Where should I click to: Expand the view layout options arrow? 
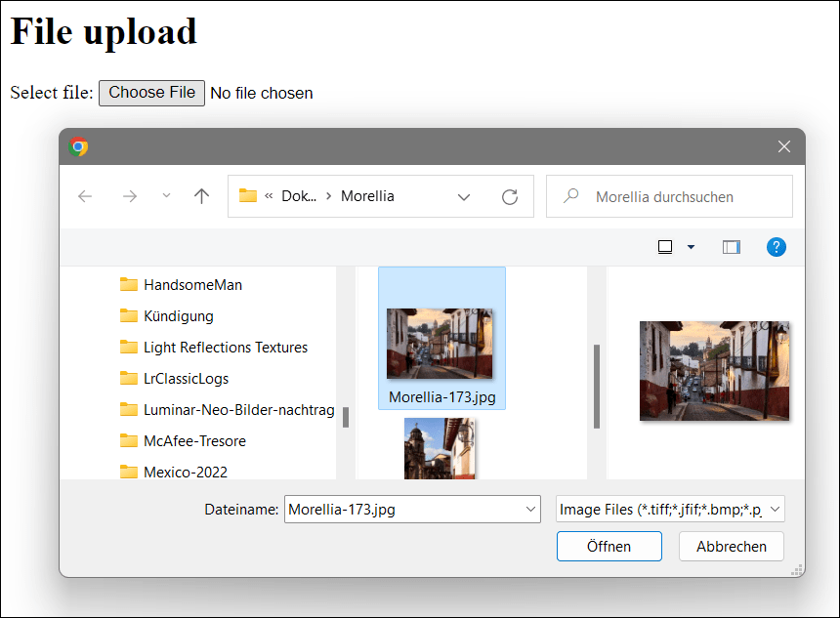(690, 247)
